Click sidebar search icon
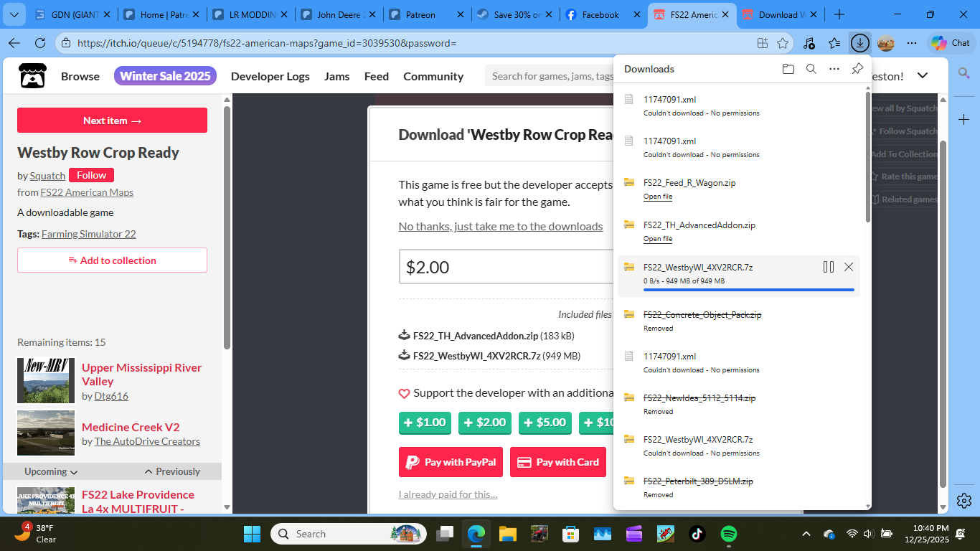 click(964, 73)
